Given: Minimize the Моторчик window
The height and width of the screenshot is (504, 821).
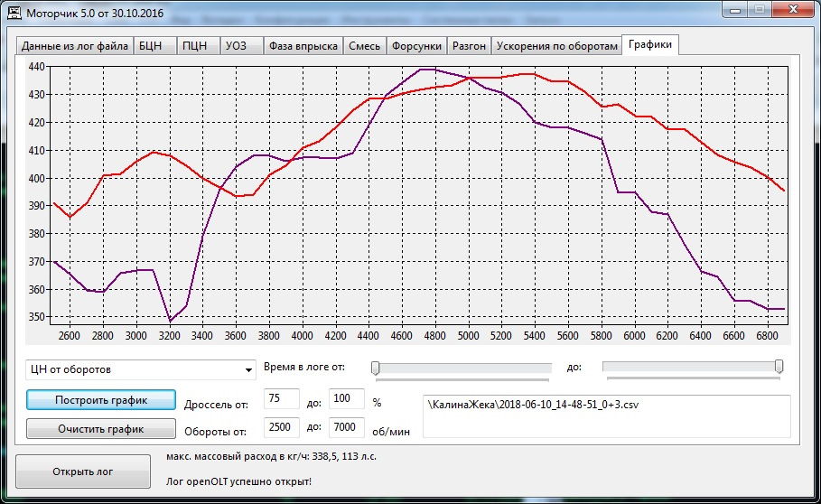Looking at the screenshot, I should tap(735, 9).
